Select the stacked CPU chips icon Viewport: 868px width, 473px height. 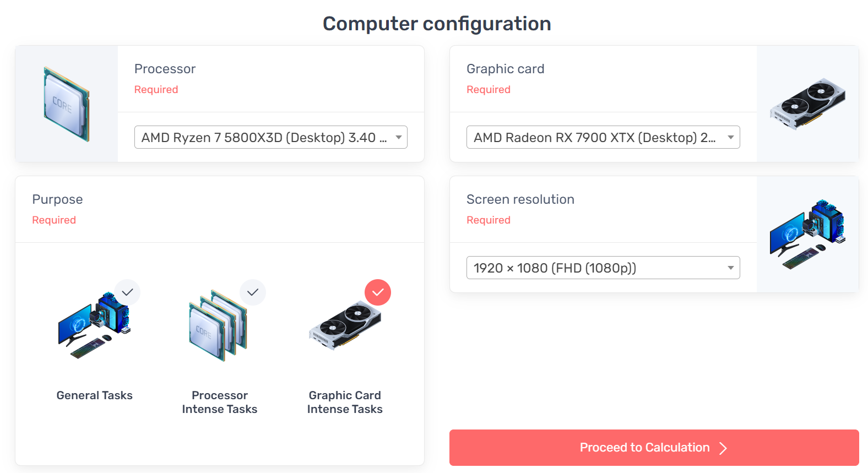pyautogui.click(x=219, y=325)
